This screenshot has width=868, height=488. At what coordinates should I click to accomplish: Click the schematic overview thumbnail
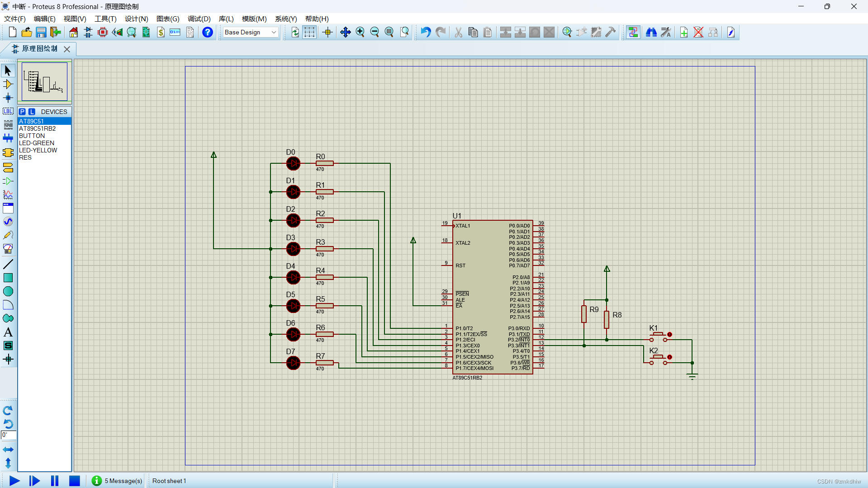[44, 82]
